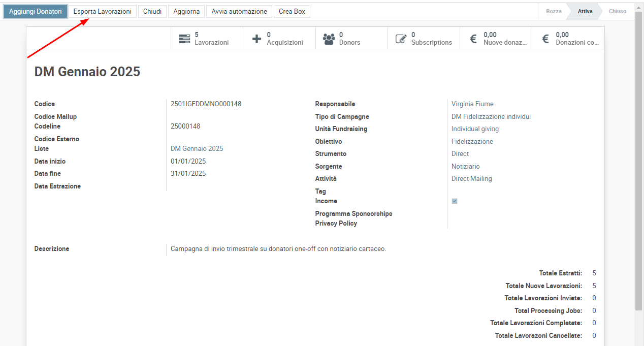644x346 pixels.
Task: Click the Aggiorna button
Action: click(x=186, y=11)
